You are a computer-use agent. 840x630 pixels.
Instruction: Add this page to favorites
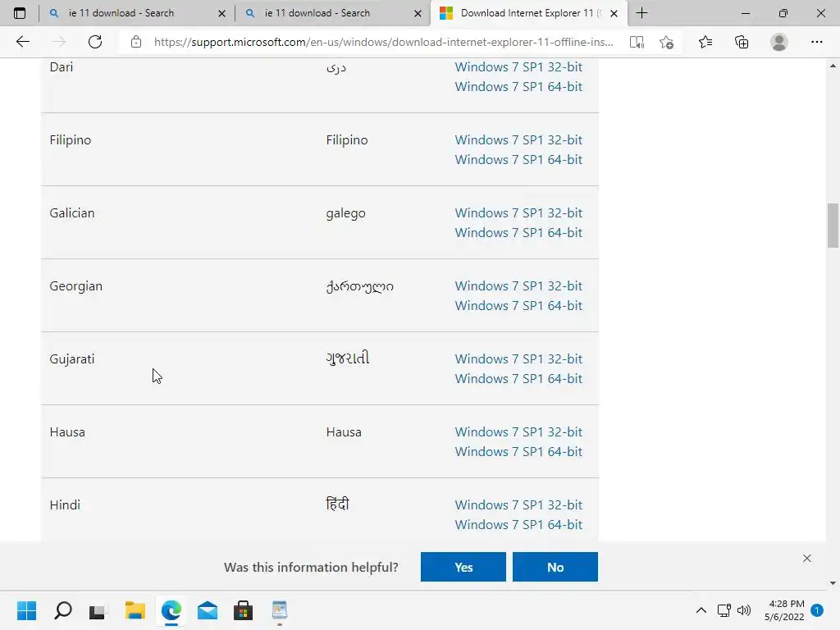(x=666, y=42)
